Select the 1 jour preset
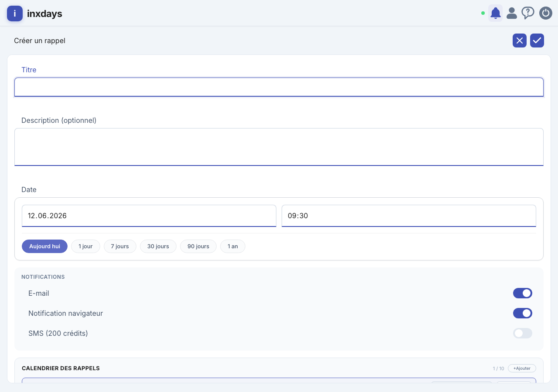 coord(85,246)
